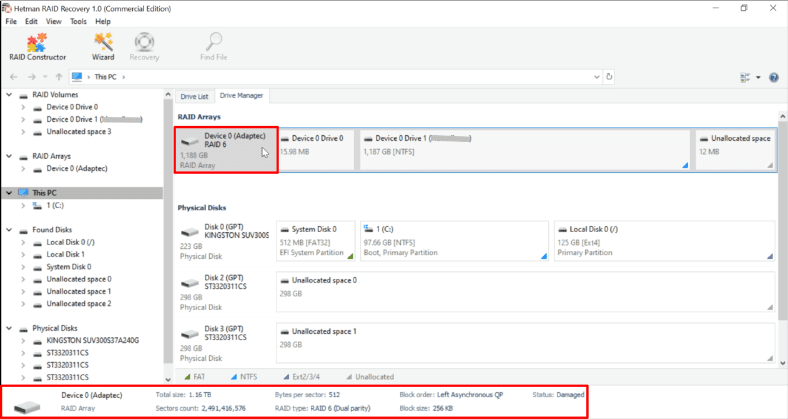Screen dimensions: 788x419
Task: Click the FAT legend entry
Action: click(195, 377)
